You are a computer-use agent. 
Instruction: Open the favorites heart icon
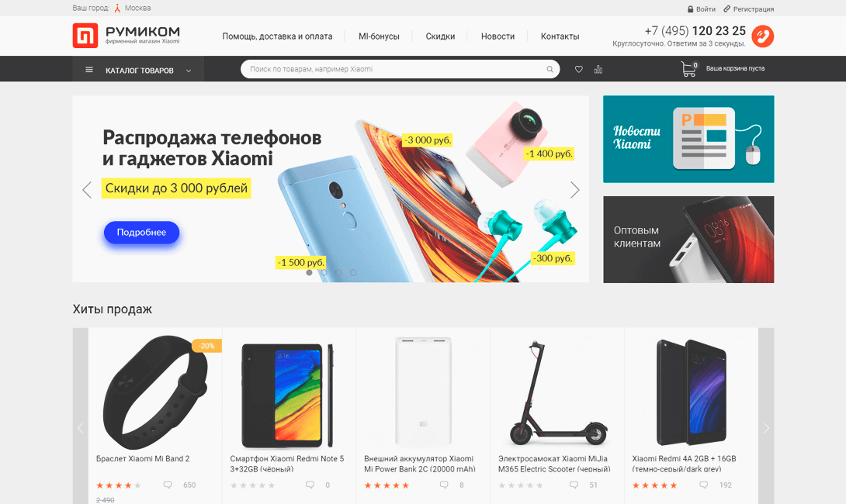point(578,69)
